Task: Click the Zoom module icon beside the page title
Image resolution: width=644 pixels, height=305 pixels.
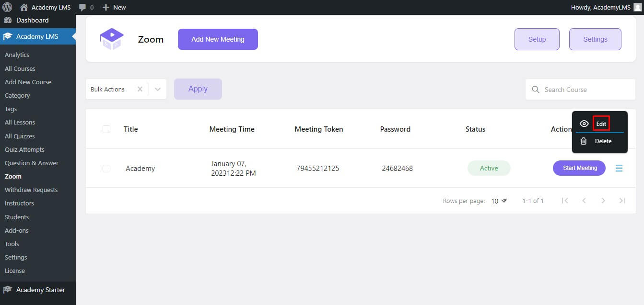Action: (x=112, y=39)
